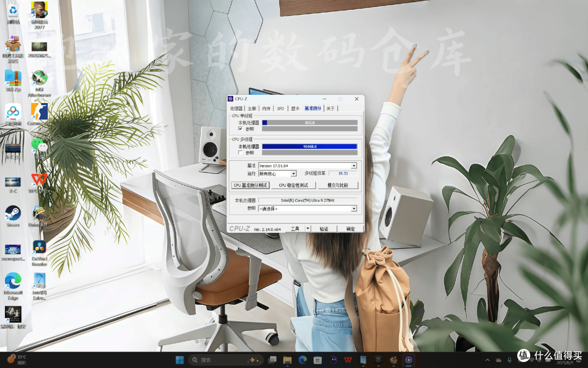Open the Windows Start menu
588x368 pixels.
click(180, 360)
